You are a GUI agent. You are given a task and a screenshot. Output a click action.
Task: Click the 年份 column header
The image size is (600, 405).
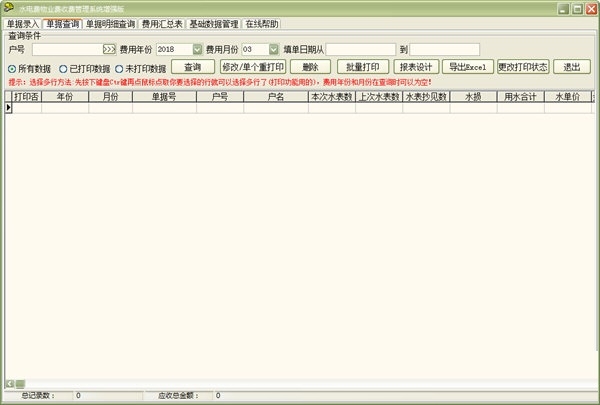pyautogui.click(x=65, y=96)
